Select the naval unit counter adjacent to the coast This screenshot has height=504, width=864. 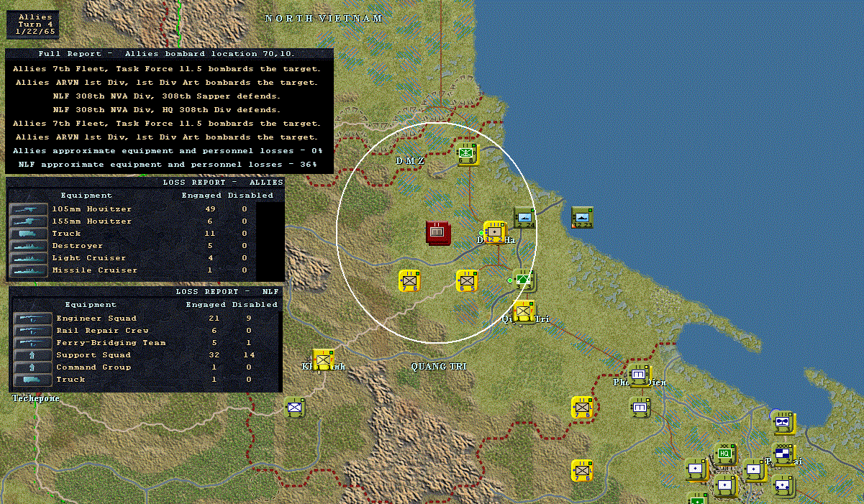524,217
